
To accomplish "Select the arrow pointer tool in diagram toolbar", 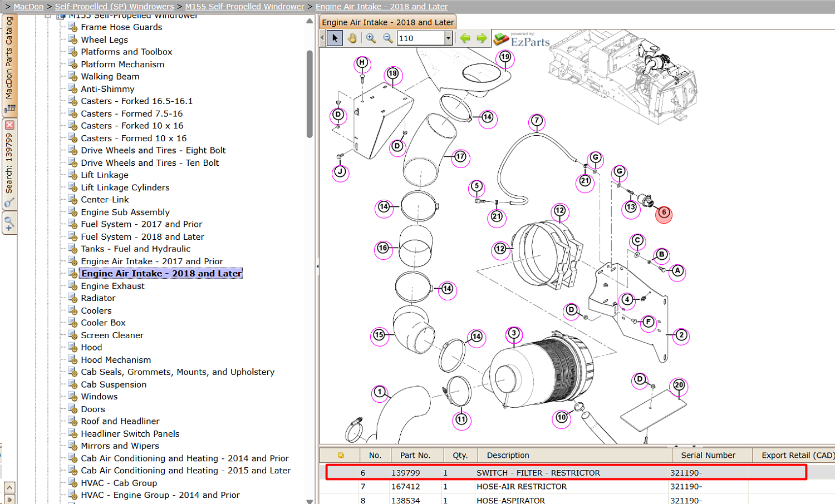I will click(335, 38).
